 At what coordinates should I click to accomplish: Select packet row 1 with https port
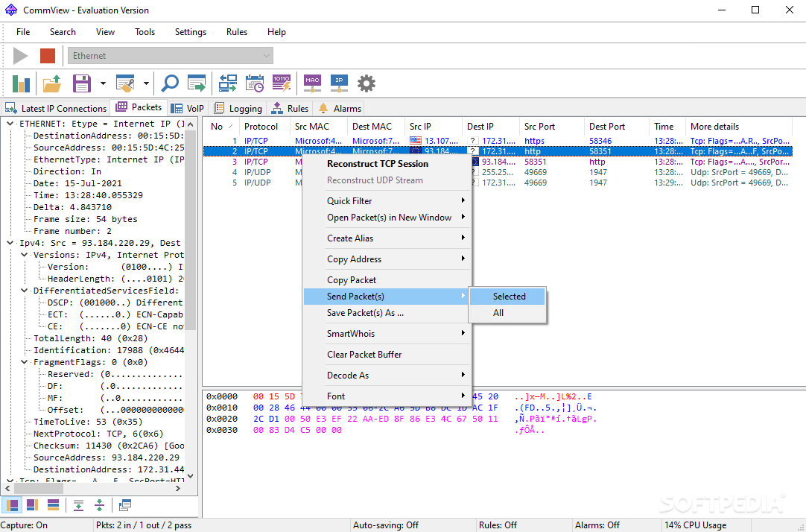[x=498, y=141]
